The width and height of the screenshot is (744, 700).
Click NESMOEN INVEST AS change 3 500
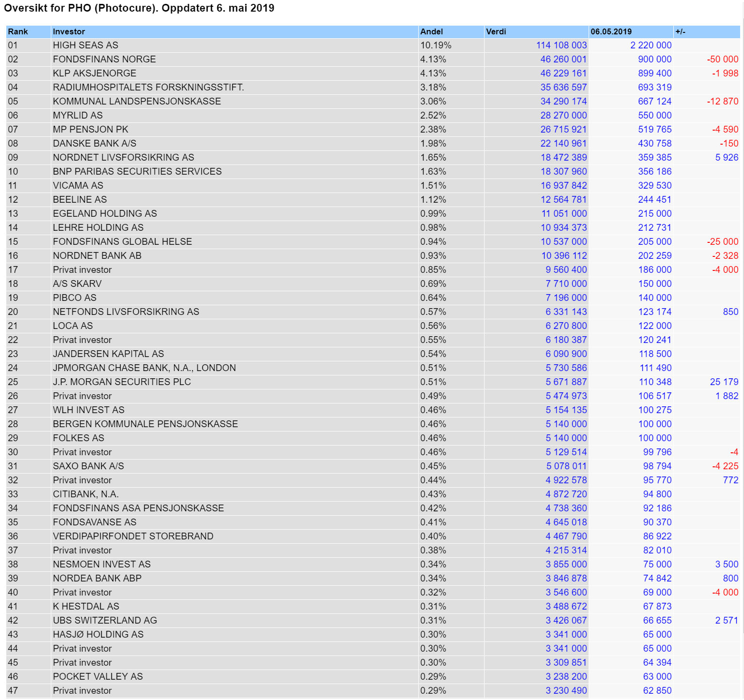727,564
